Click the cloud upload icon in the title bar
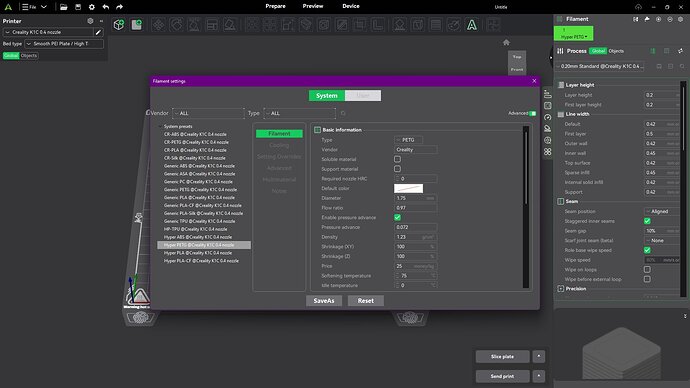The image size is (690, 388). (x=638, y=7)
